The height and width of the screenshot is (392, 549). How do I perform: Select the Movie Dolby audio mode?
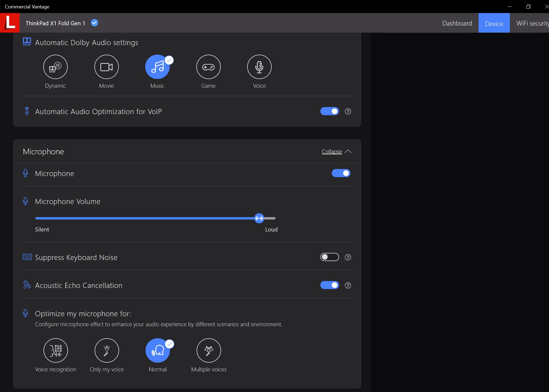point(106,67)
